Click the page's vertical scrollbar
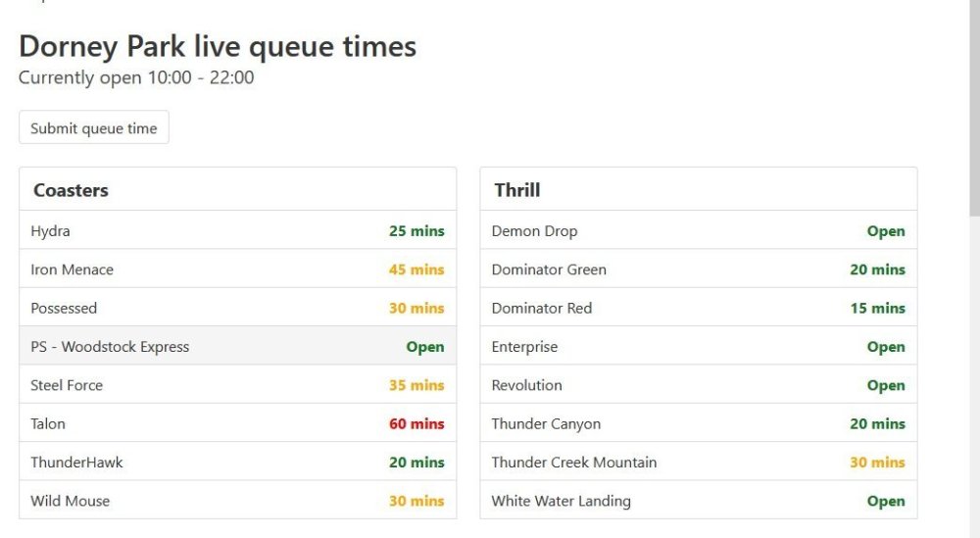 [x=973, y=108]
